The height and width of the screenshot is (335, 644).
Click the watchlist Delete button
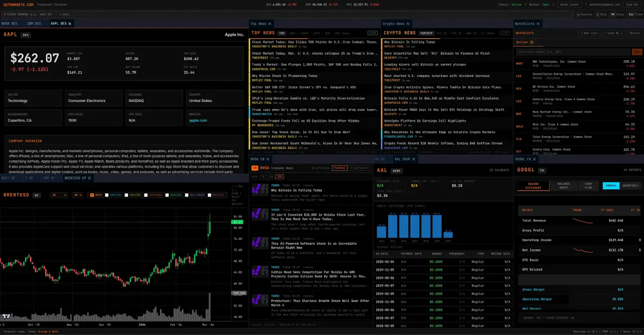pos(634,33)
